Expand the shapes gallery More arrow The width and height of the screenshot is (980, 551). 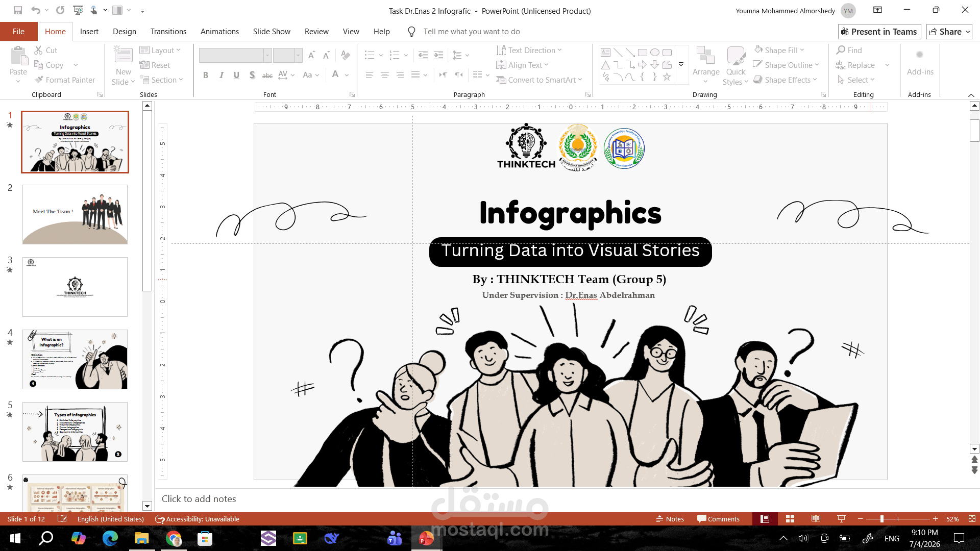(x=681, y=65)
